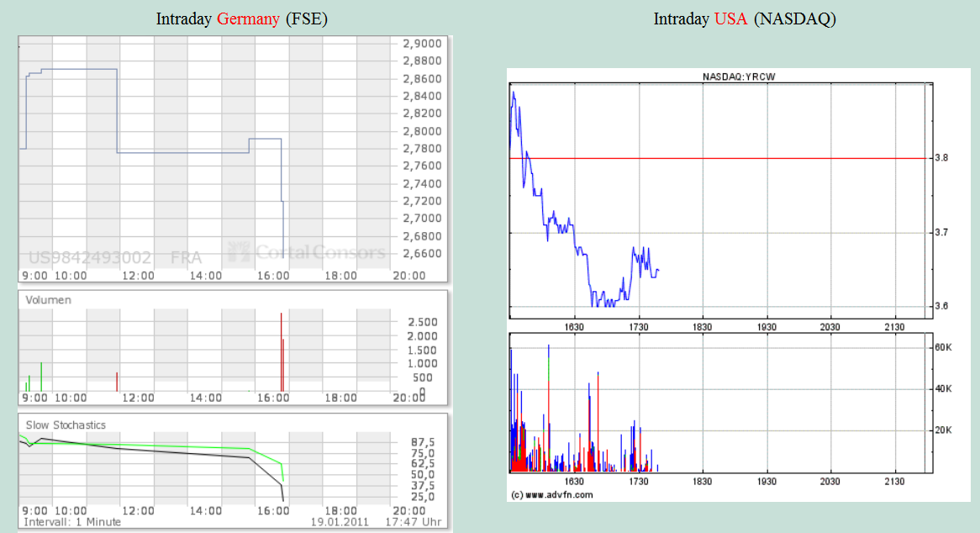
Task: Click the red 3.8 reference line
Action: click(718, 159)
